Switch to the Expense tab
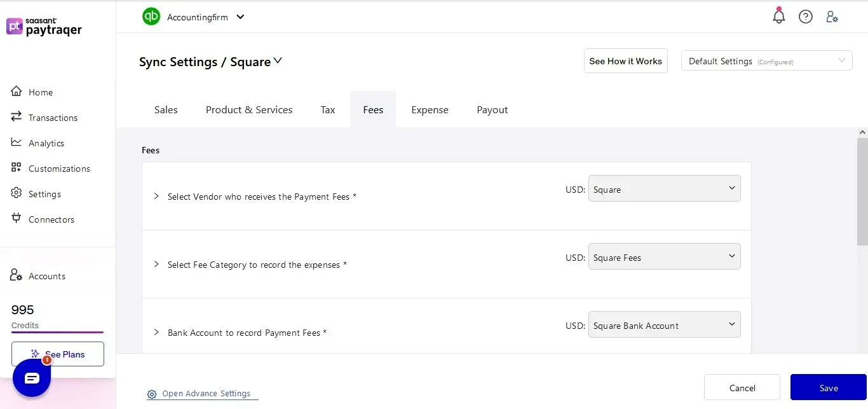Image resolution: width=868 pixels, height=409 pixels. (430, 109)
